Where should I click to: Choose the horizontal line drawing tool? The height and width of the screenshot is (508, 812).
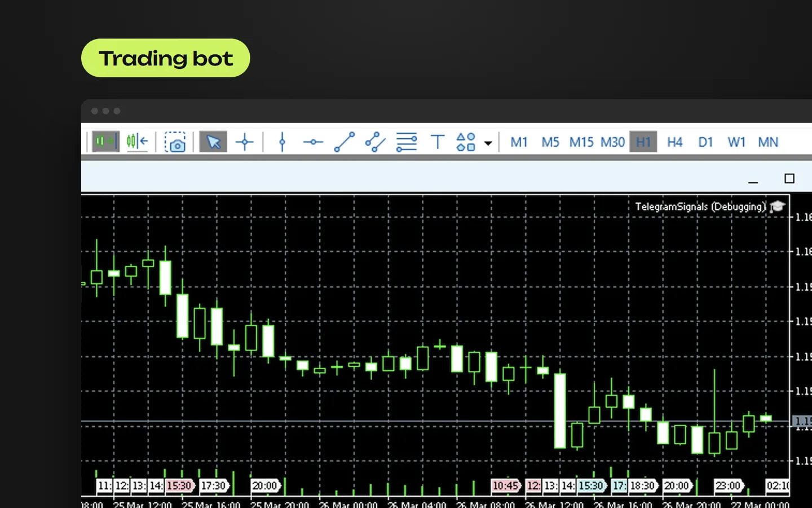pyautogui.click(x=313, y=142)
